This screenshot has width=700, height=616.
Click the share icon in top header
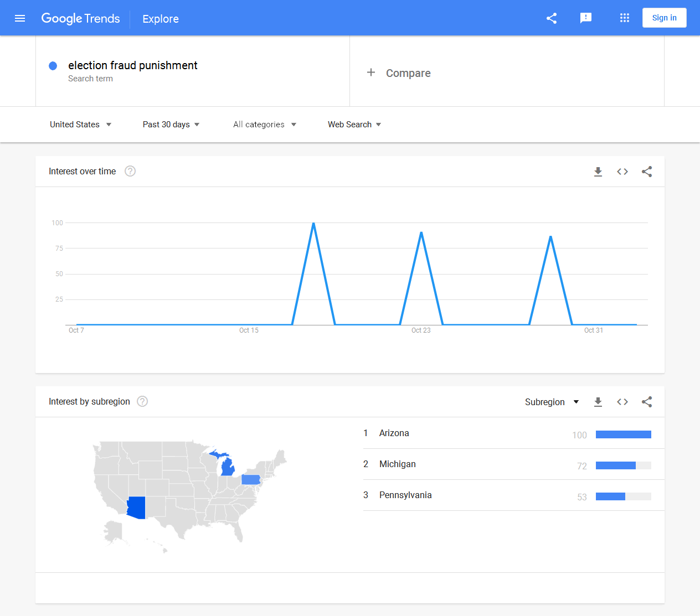[x=552, y=18]
